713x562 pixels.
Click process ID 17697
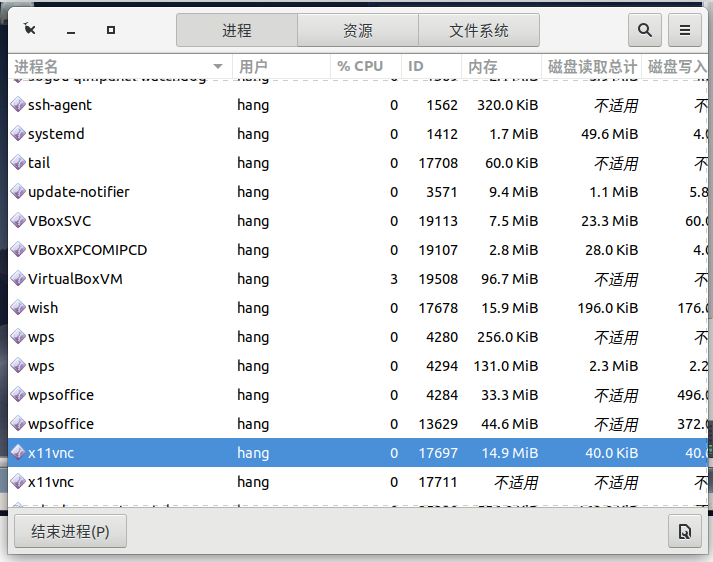pos(438,453)
